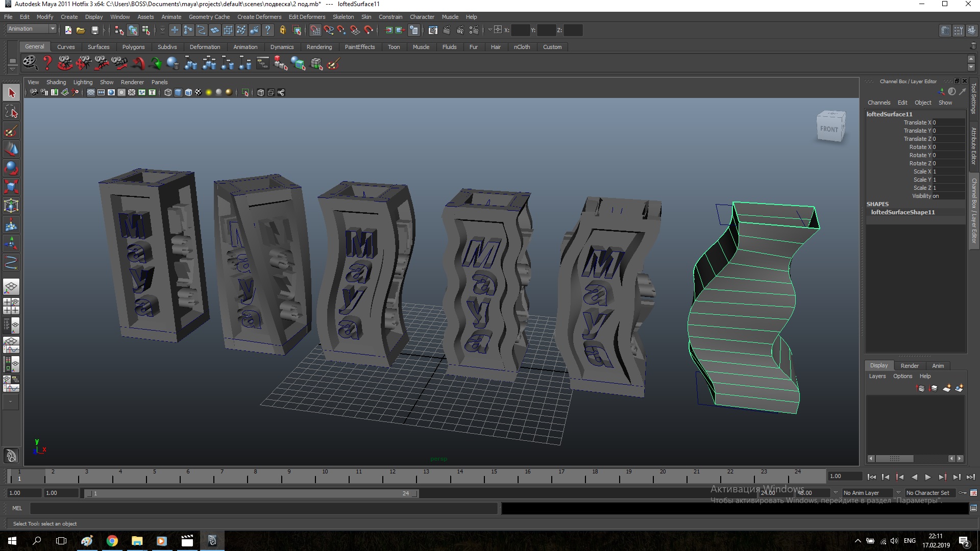
Task: Toggle smooth shade all in viewport
Action: pyautogui.click(x=178, y=92)
